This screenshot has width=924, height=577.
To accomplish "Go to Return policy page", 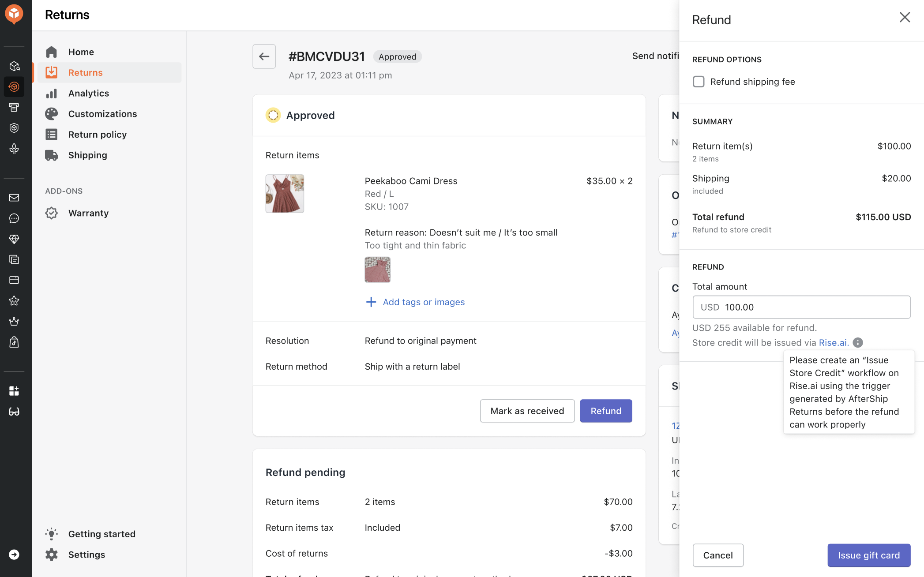I will point(97,135).
